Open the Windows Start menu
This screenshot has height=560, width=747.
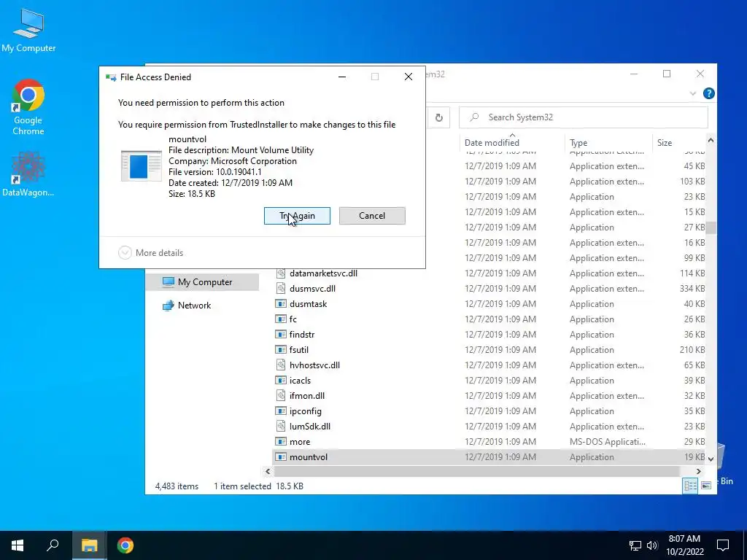point(18,545)
